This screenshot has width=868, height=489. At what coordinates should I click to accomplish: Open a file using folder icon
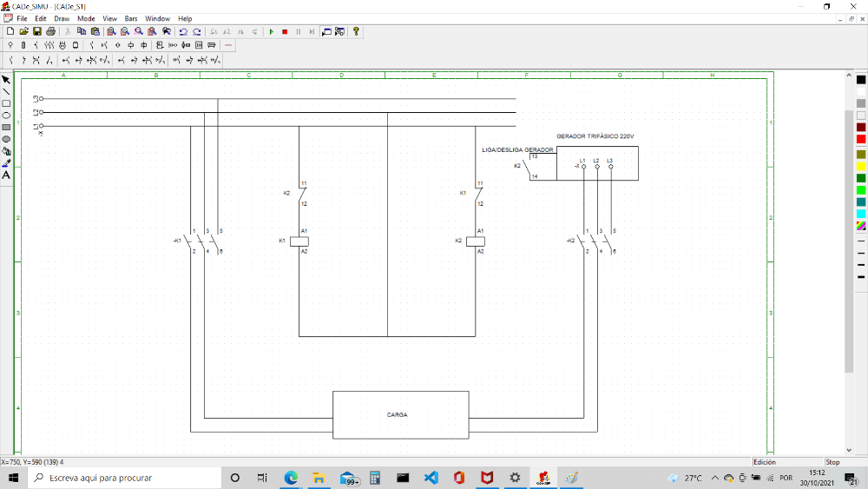(23, 31)
